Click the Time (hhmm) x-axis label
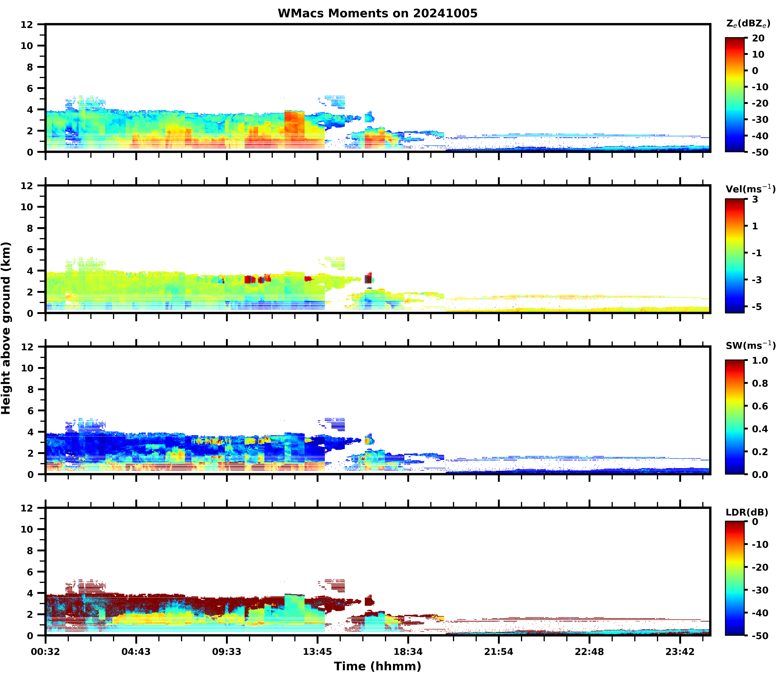Viewport: 784px width, 681px height. 377,666
